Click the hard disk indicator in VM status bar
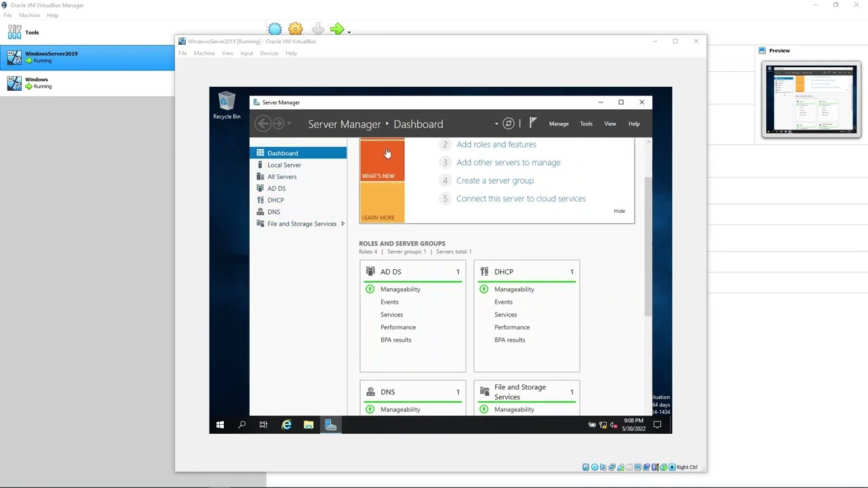The height and width of the screenshot is (488, 868). (x=586, y=467)
